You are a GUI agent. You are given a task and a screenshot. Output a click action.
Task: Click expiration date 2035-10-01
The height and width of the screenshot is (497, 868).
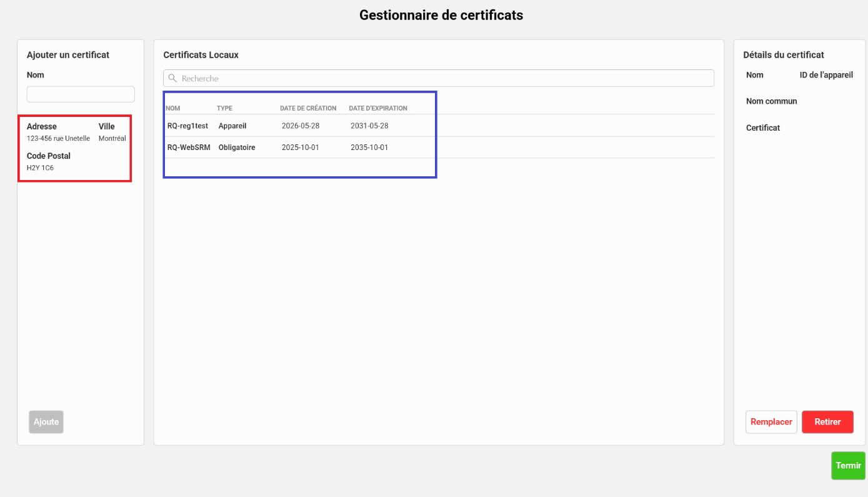click(x=369, y=148)
